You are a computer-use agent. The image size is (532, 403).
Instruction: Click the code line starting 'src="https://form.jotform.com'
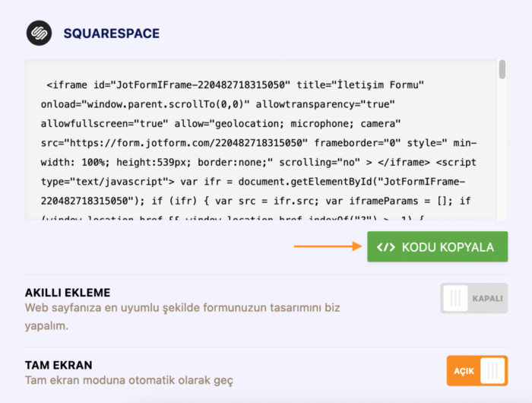click(x=258, y=143)
